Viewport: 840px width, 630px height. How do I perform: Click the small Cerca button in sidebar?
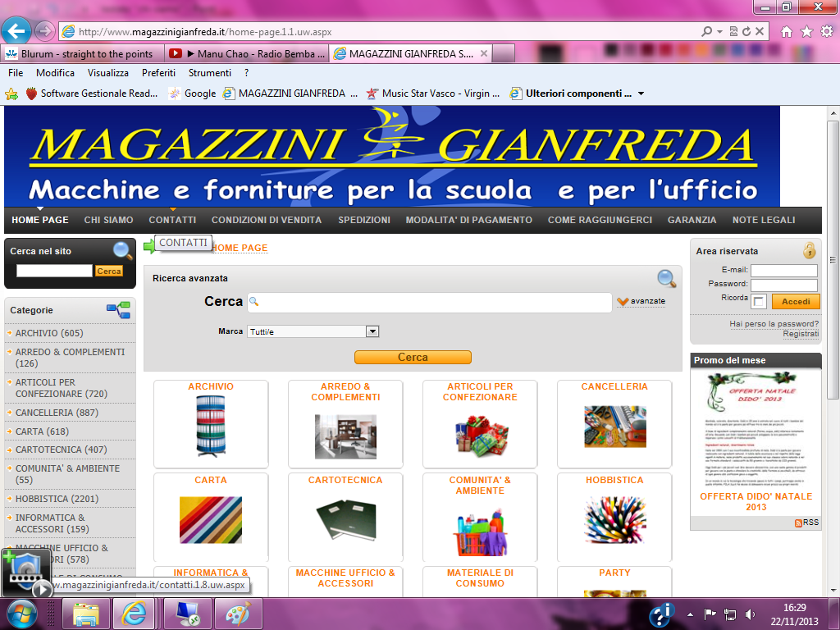(x=109, y=271)
